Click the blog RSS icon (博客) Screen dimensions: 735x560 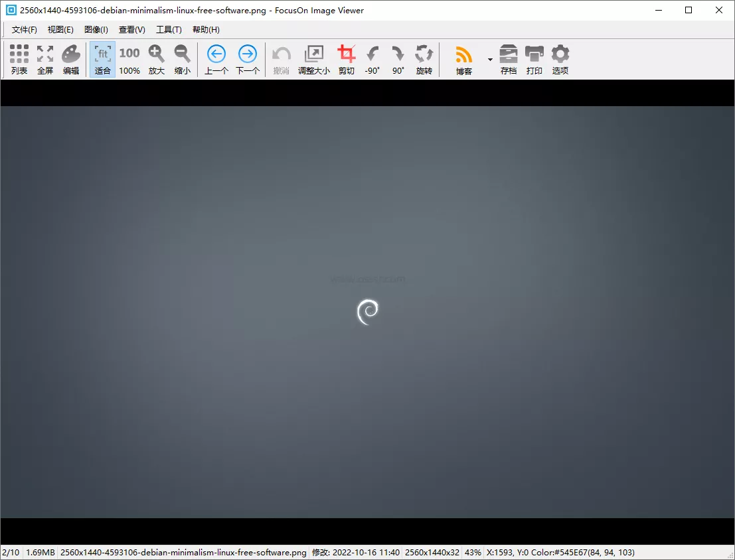pos(463,60)
